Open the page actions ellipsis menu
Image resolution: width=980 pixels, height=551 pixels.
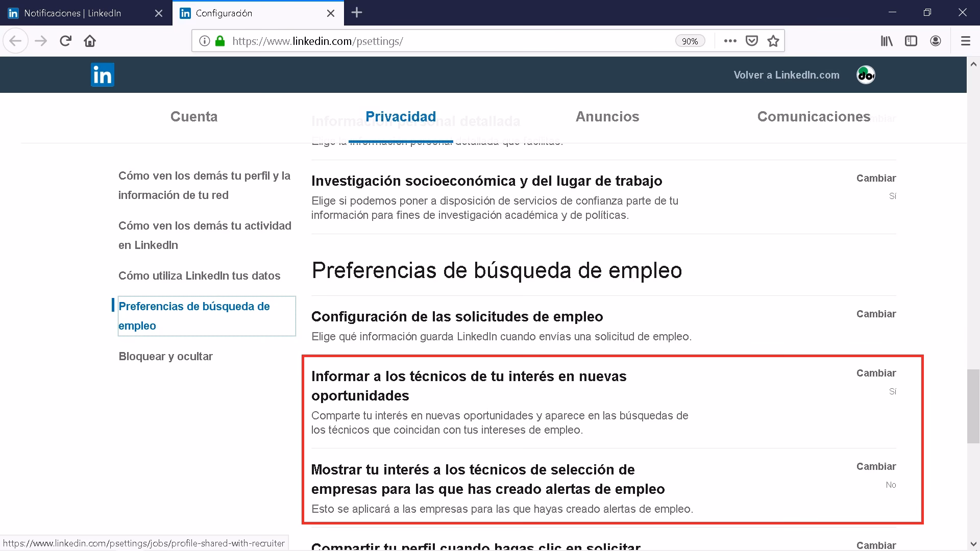(730, 41)
